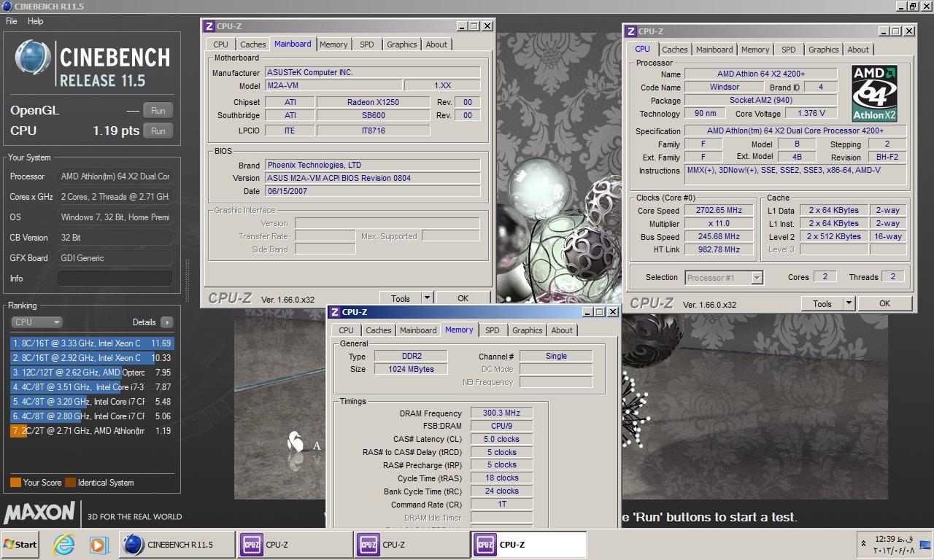
Task: Click Tools button in Mainboard CPU-Z window
Action: [x=401, y=298]
